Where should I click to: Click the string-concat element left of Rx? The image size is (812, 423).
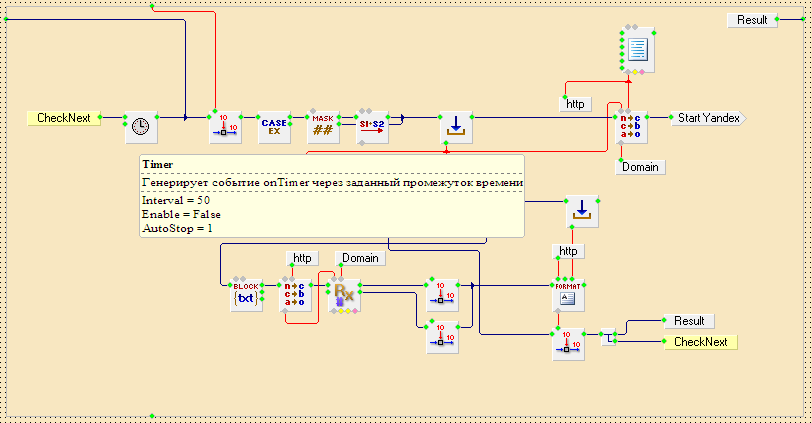coord(295,295)
